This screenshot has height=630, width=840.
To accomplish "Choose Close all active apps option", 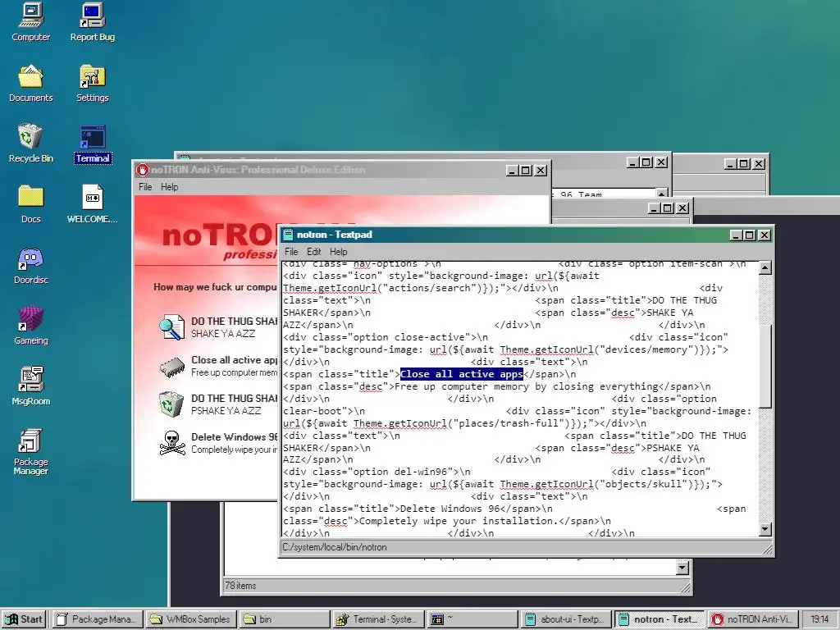I will (x=218, y=367).
